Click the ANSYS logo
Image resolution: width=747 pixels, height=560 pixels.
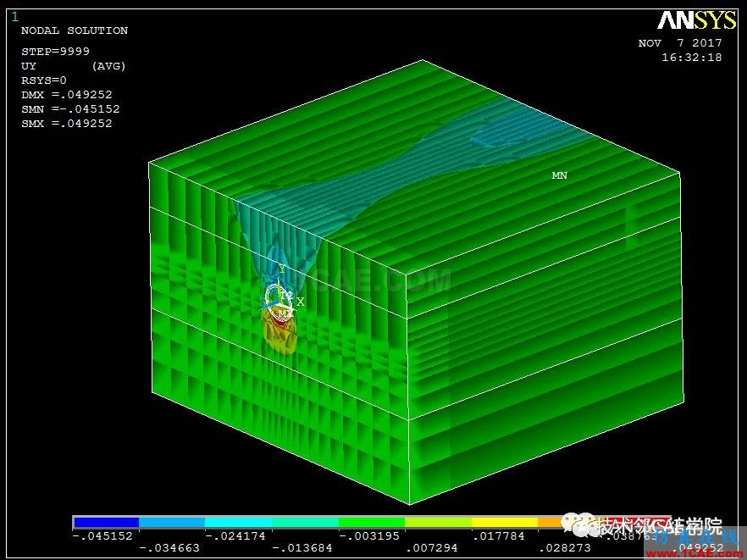pyautogui.click(x=697, y=20)
